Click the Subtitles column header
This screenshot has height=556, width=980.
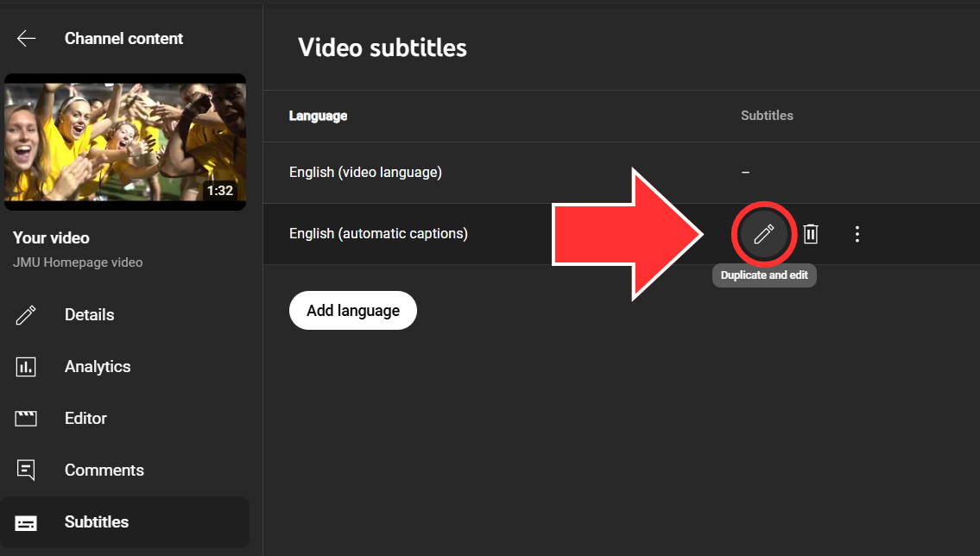pos(767,116)
